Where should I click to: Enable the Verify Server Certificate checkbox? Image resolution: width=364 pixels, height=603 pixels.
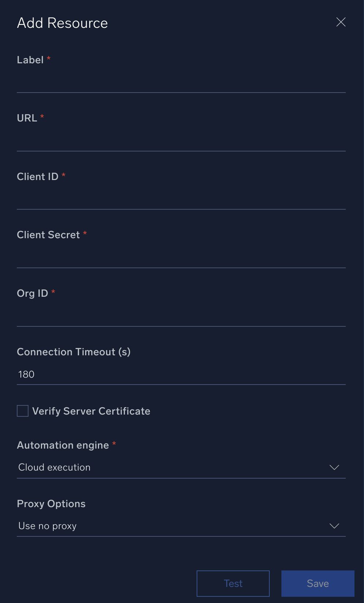click(23, 411)
